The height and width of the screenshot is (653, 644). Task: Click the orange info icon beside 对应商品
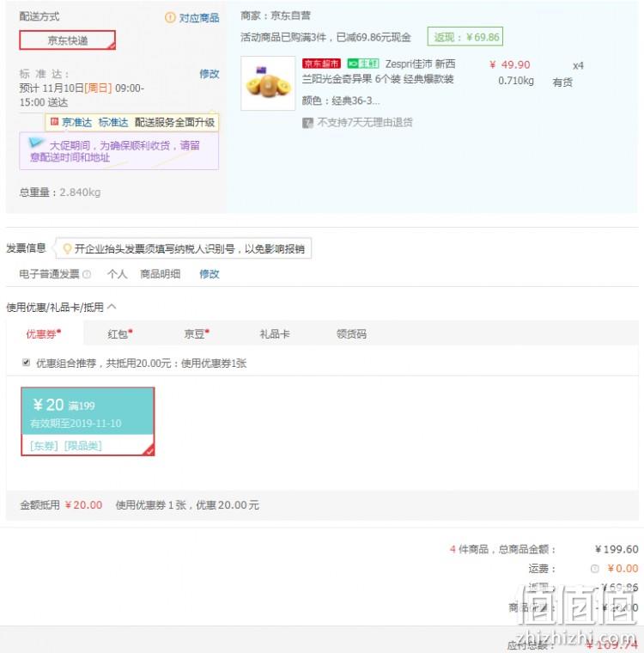click(170, 17)
